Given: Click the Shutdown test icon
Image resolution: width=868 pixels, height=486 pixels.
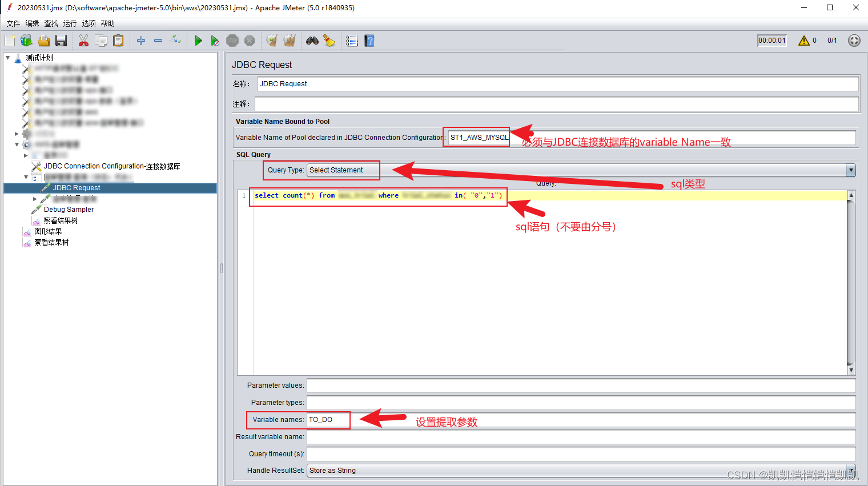Looking at the screenshot, I should click(250, 41).
